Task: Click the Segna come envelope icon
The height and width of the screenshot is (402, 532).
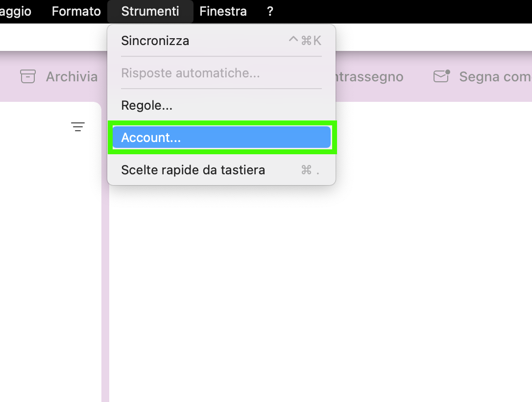Action: pos(441,76)
